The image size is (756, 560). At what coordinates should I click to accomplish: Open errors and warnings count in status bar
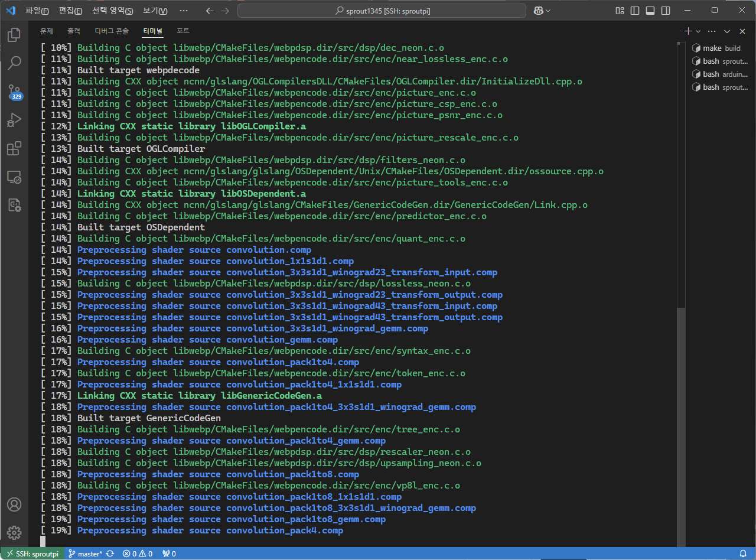pyautogui.click(x=138, y=554)
